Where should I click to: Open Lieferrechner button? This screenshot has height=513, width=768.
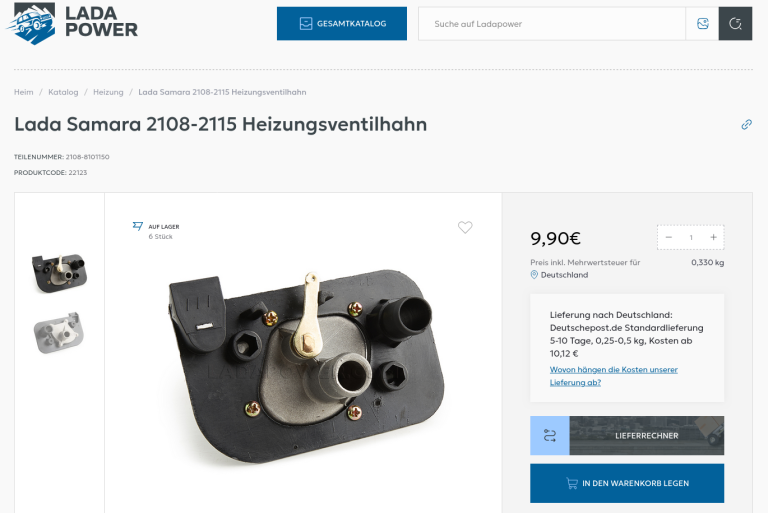pos(647,436)
